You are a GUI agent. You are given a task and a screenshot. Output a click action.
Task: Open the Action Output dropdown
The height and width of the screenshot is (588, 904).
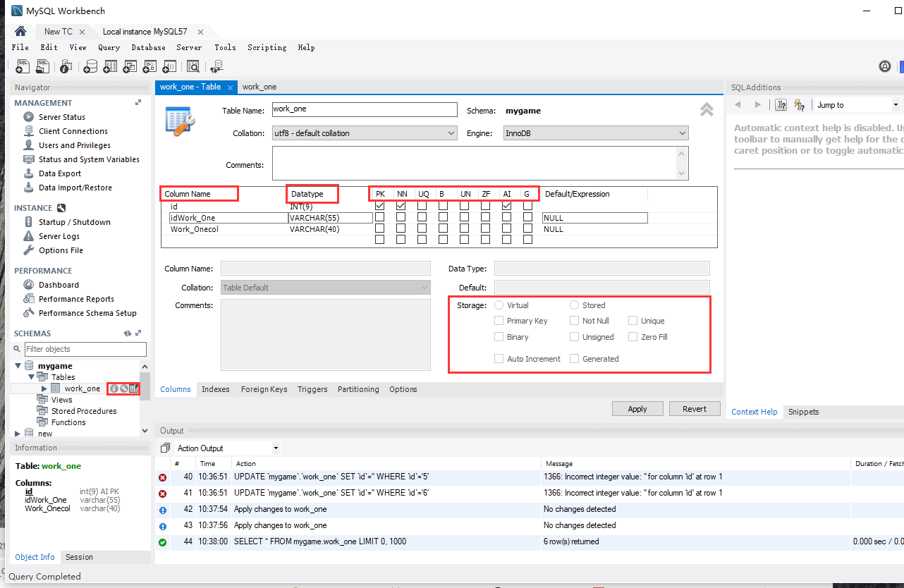(226, 448)
